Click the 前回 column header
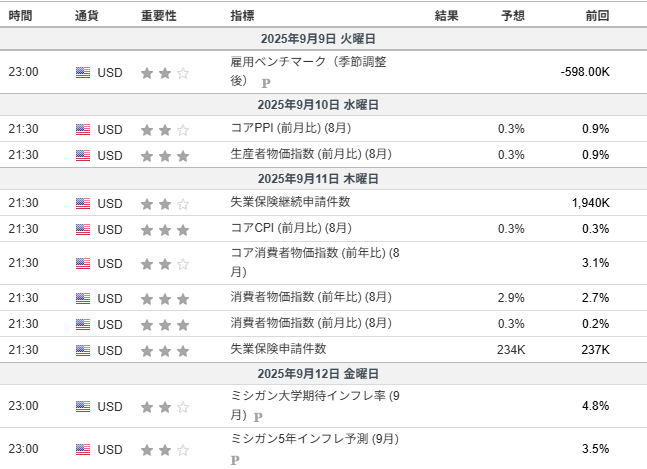 coord(597,16)
